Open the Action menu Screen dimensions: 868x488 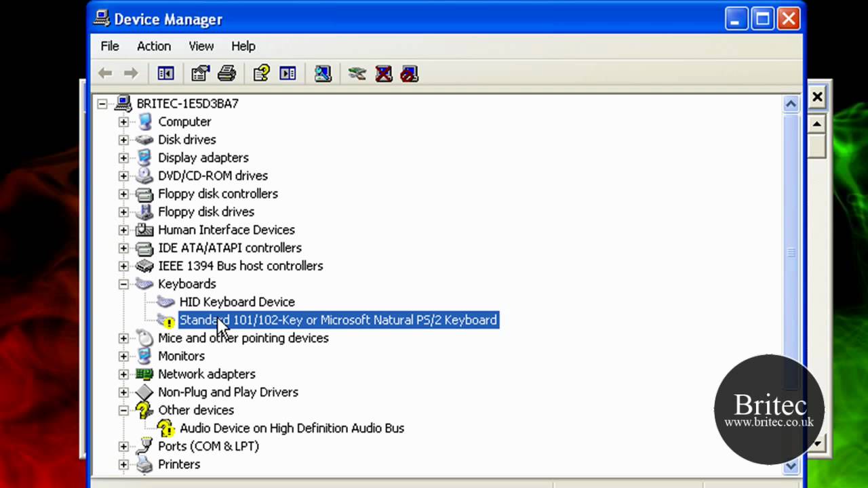154,46
